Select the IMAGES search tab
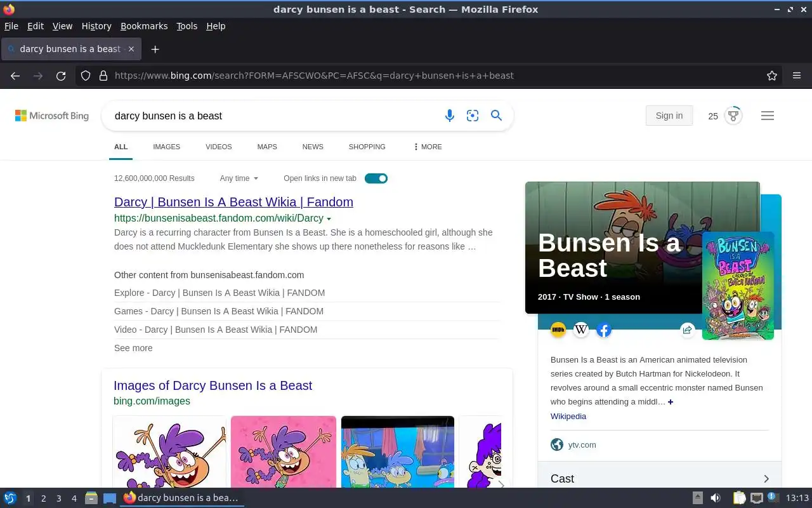 pyautogui.click(x=166, y=147)
